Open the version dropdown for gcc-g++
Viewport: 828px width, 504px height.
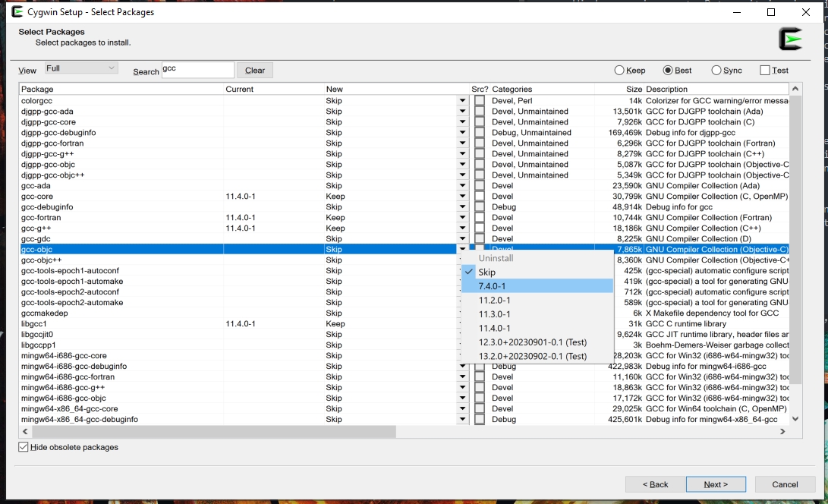pyautogui.click(x=463, y=228)
